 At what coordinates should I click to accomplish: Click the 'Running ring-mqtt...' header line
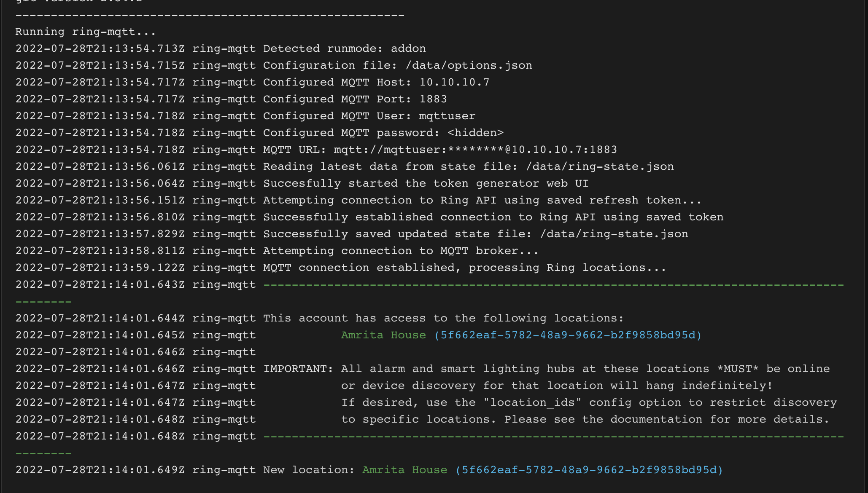pyautogui.click(x=84, y=31)
